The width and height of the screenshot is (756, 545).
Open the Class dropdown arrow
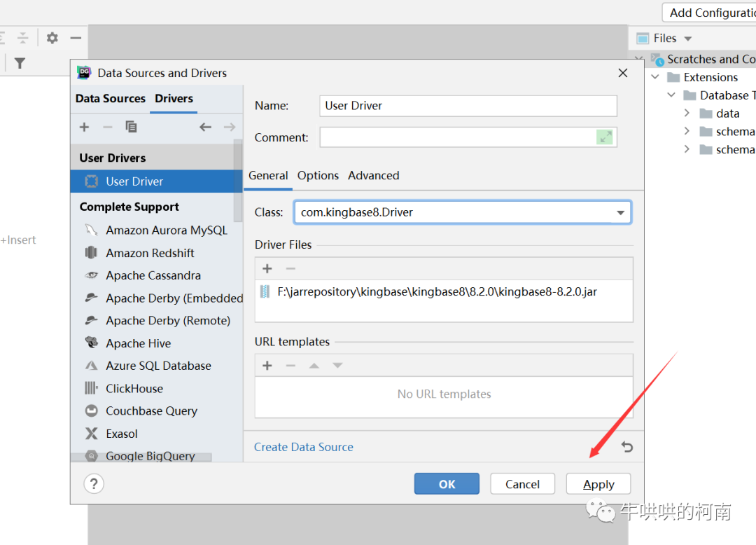(x=620, y=213)
